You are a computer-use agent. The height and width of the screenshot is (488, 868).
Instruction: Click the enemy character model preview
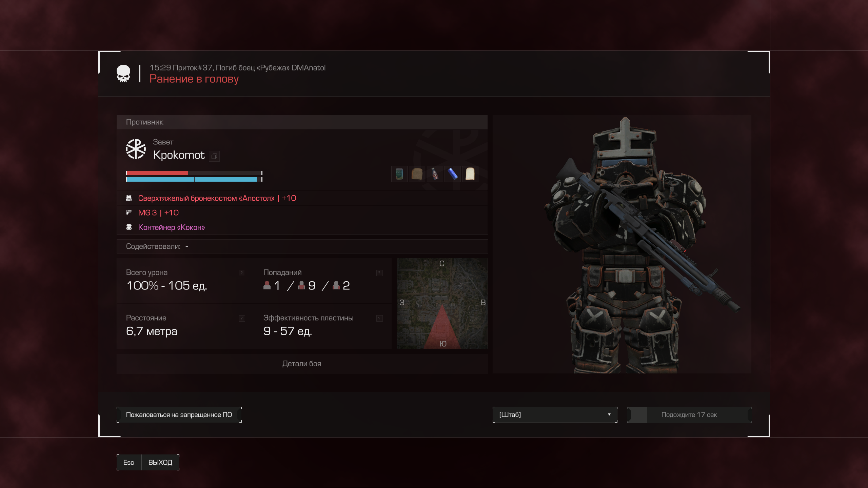622,244
